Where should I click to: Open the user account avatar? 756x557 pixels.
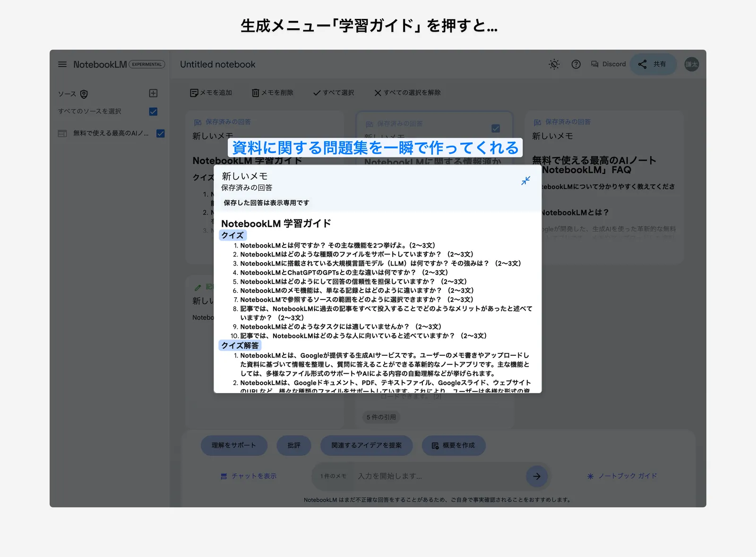(692, 64)
